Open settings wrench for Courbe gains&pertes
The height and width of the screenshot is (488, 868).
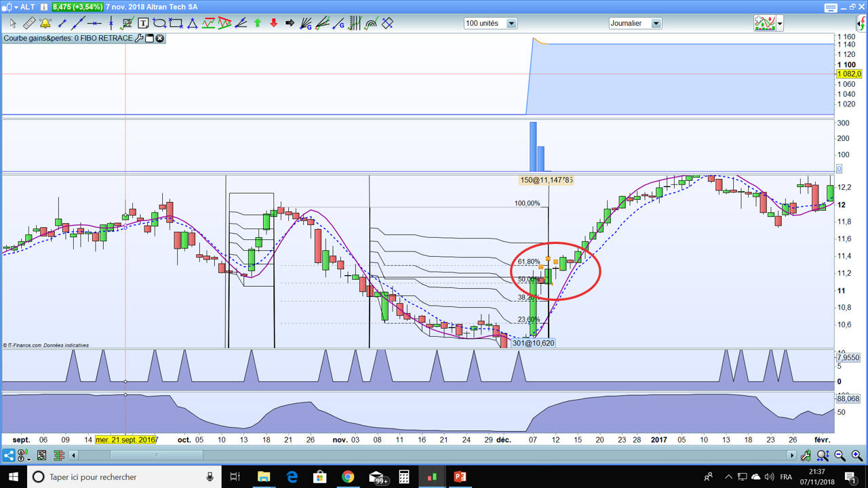point(139,39)
